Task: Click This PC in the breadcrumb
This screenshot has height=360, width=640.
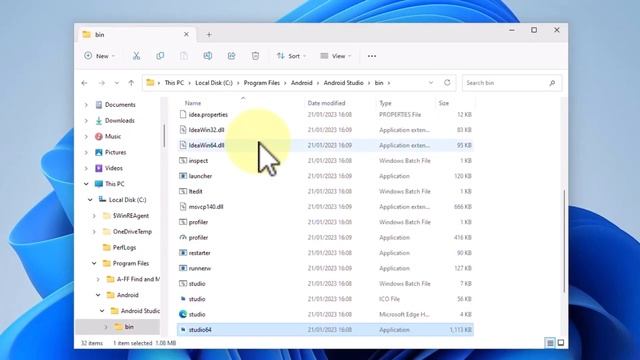Action: point(174,83)
